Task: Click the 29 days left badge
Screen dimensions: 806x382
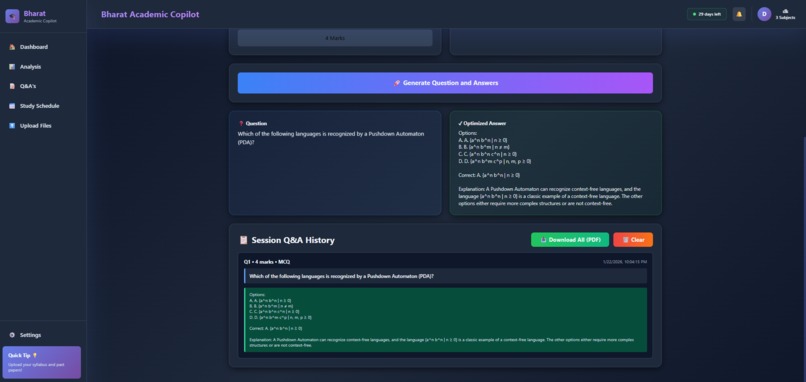Action: click(x=707, y=14)
